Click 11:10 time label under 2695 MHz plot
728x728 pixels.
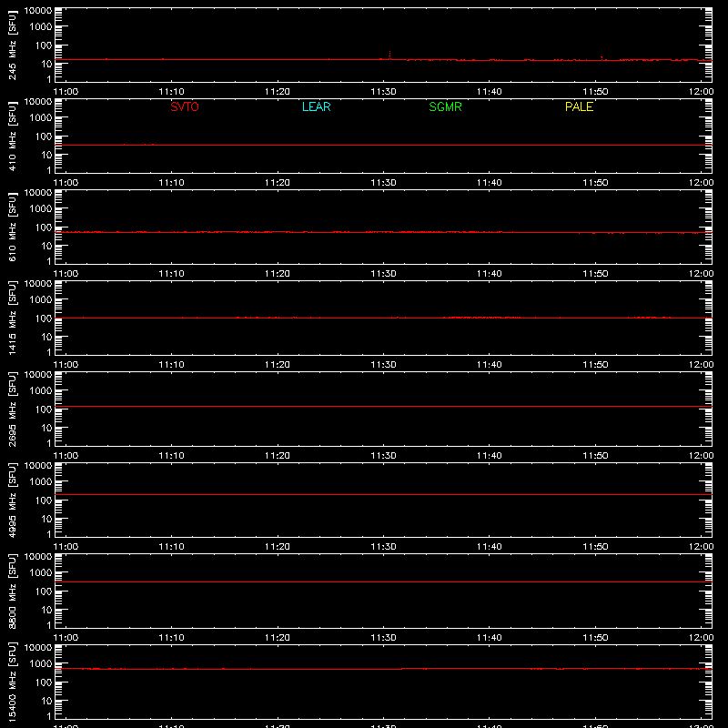click(171, 456)
